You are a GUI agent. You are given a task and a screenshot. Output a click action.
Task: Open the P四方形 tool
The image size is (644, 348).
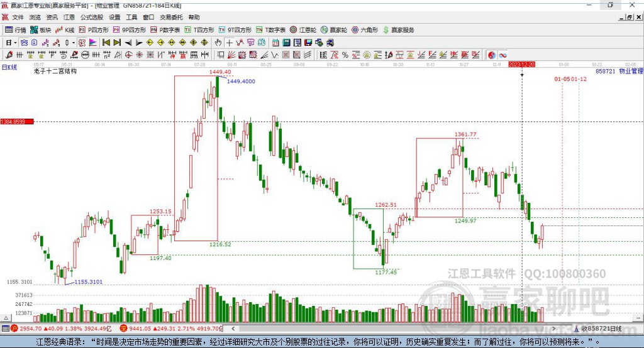coord(94,30)
